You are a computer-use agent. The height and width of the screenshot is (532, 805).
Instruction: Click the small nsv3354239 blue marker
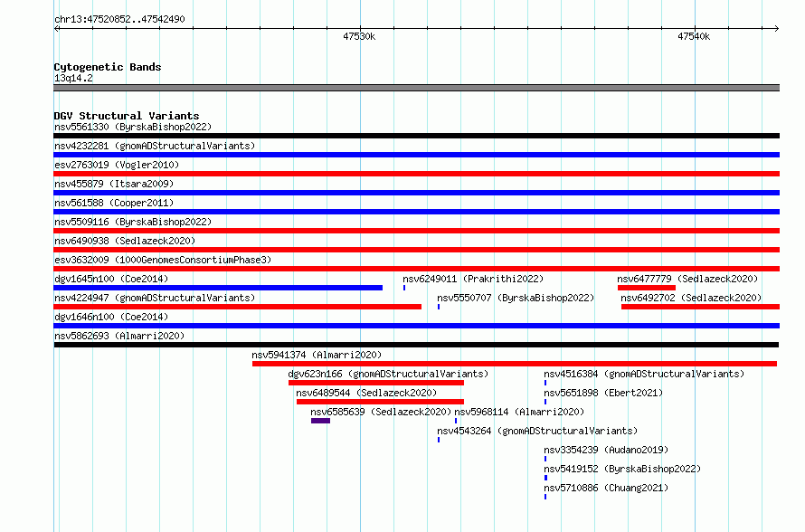click(x=545, y=459)
